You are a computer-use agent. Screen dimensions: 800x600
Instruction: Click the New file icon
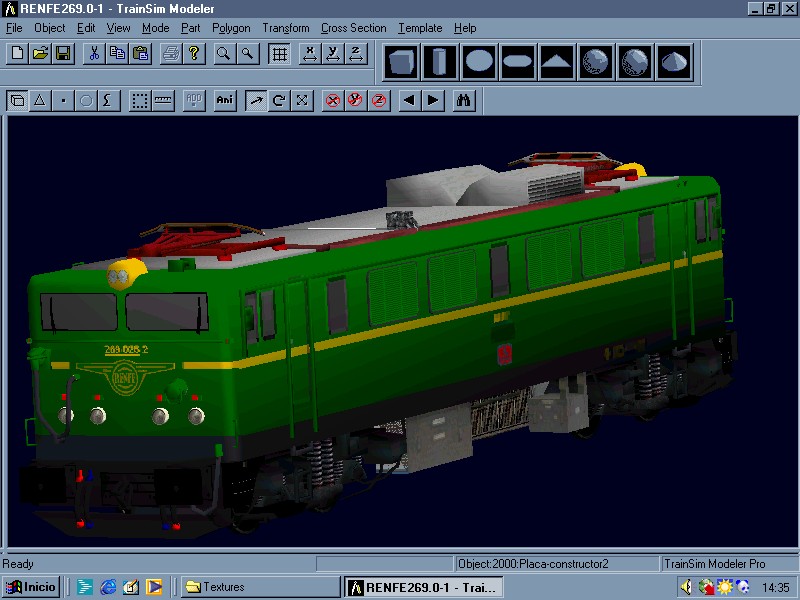point(17,54)
